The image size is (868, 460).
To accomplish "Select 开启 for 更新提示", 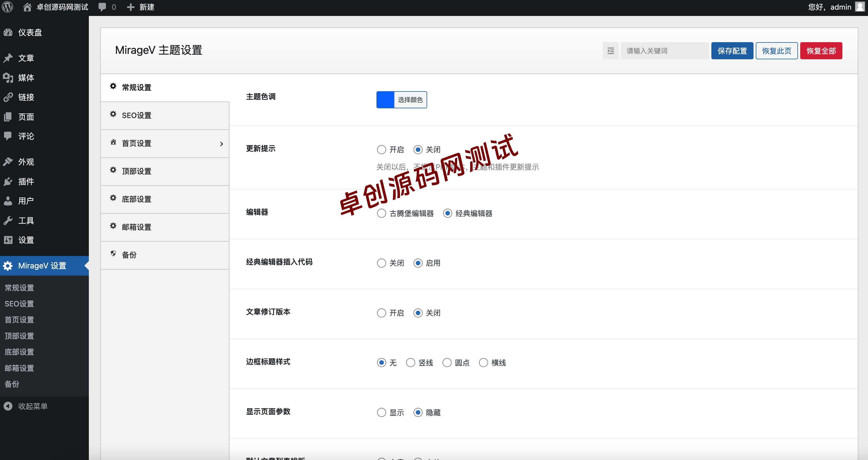I will coord(381,149).
